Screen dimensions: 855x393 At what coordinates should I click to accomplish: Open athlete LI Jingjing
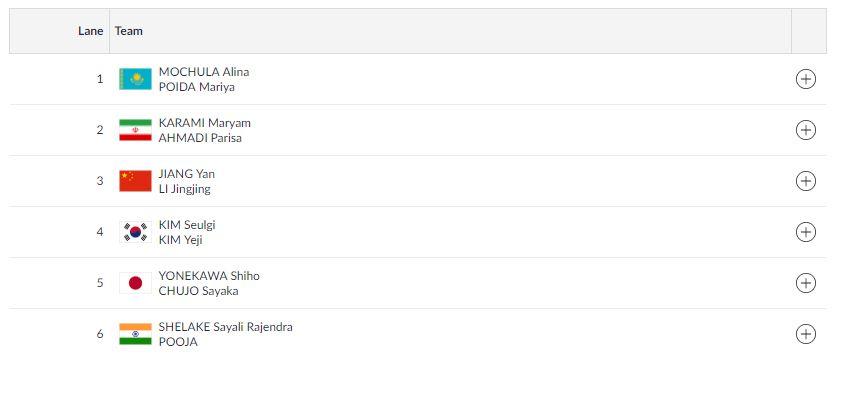pos(184,189)
